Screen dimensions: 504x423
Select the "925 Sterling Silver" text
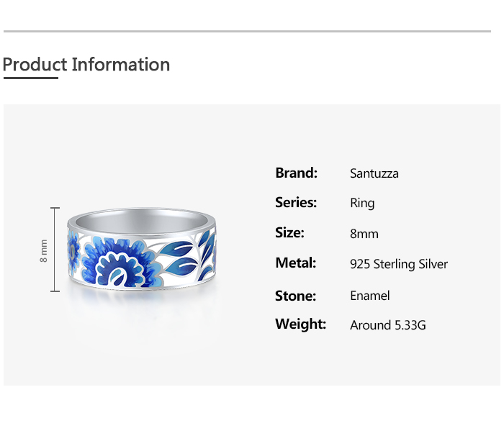pyautogui.click(x=399, y=264)
